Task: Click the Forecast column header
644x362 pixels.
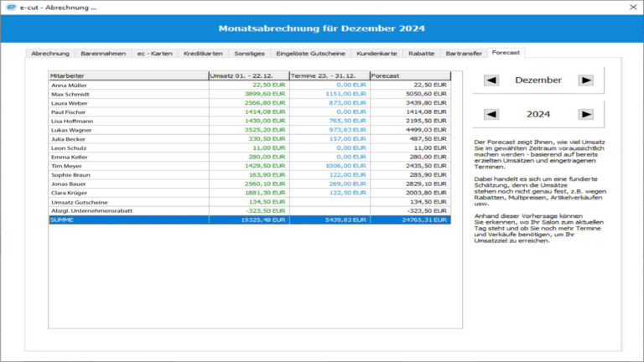Action: tap(410, 76)
